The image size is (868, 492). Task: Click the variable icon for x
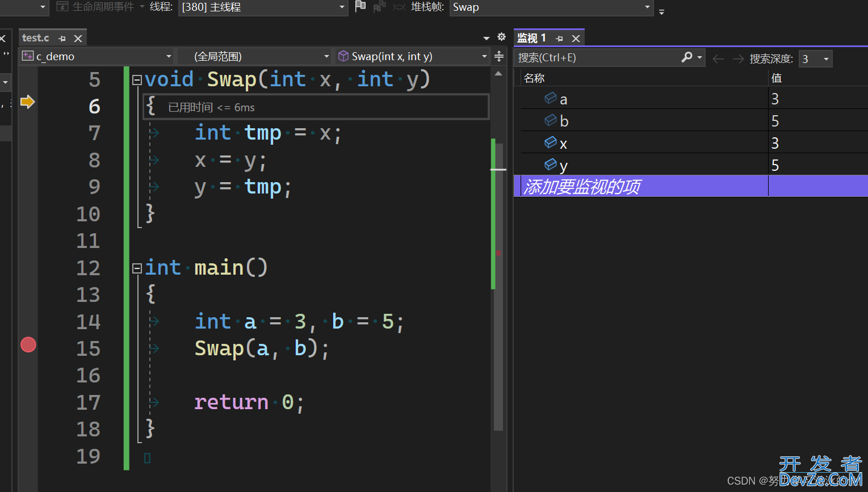tap(551, 142)
